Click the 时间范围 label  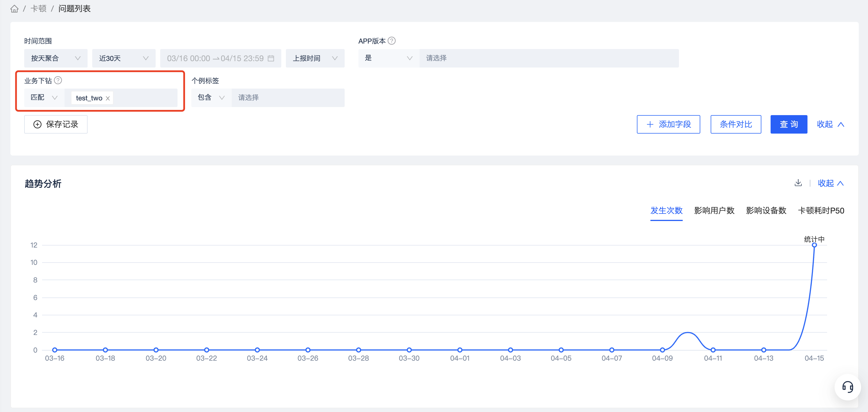click(38, 41)
